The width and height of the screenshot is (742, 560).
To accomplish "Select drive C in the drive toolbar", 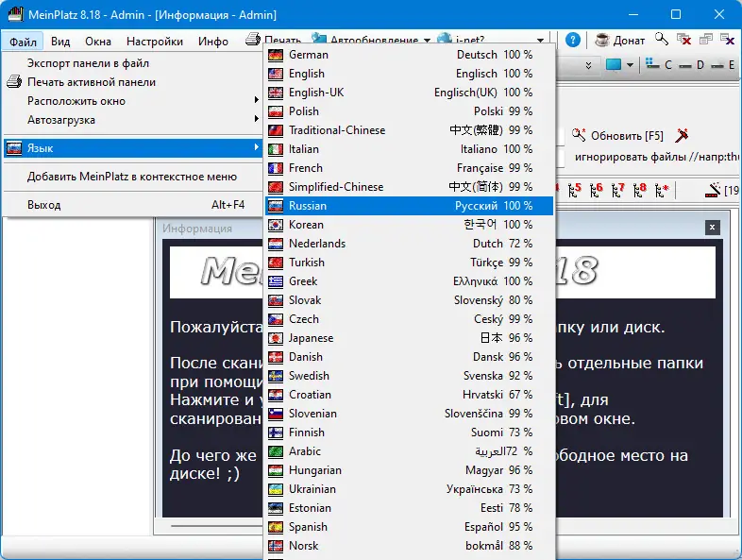I will point(659,64).
